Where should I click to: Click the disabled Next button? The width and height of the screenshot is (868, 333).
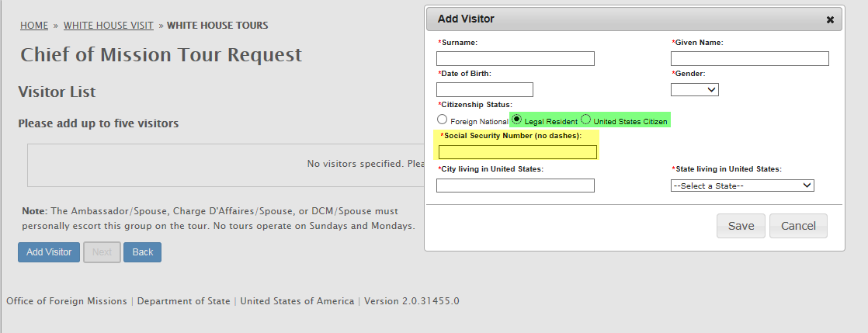tap(102, 252)
